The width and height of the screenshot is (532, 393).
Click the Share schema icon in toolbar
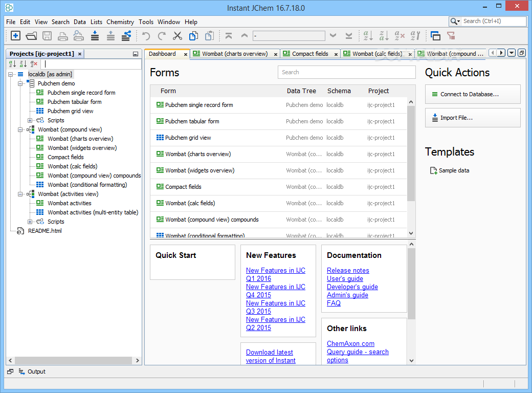(126, 36)
